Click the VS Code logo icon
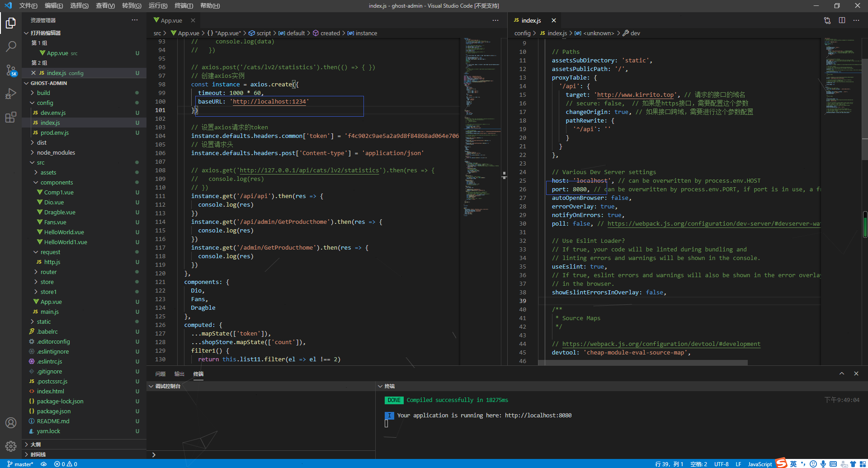Image resolution: width=868 pixels, height=468 pixels. click(x=8, y=6)
